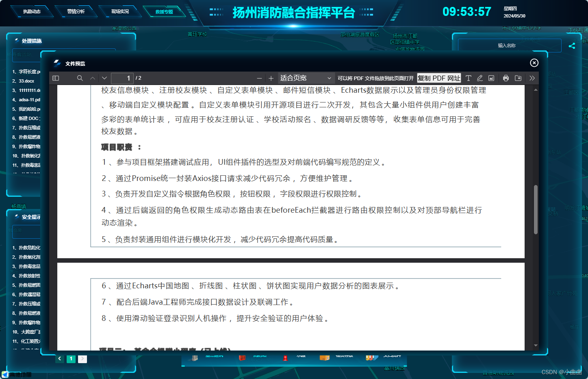Click the 复制 PDF 网址 button

(x=439, y=78)
